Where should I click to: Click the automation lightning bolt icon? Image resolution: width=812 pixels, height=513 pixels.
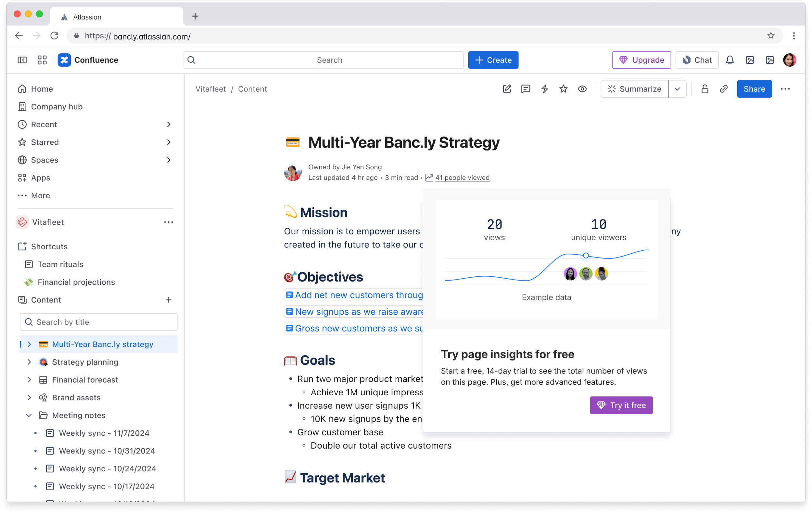pos(545,89)
